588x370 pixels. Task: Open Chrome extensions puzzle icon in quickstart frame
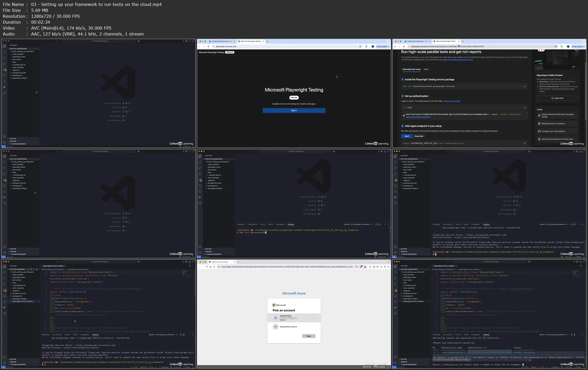pos(562,47)
